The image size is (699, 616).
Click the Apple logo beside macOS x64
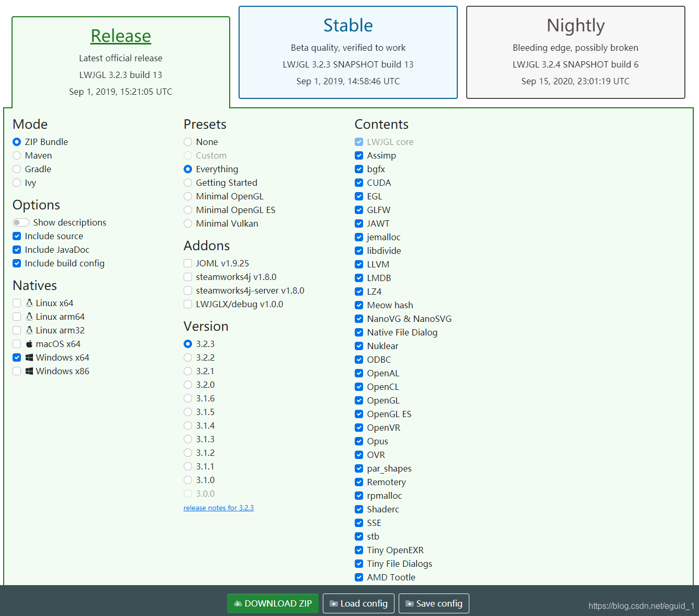tap(29, 344)
